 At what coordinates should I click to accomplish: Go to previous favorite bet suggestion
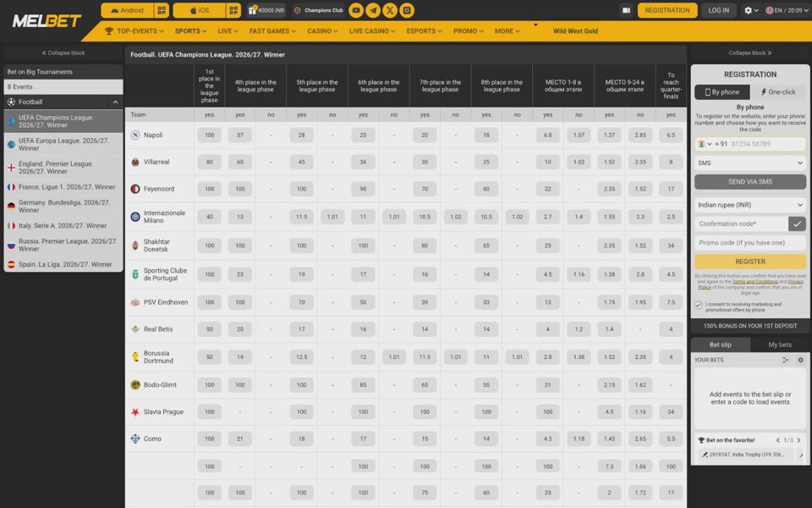(x=778, y=440)
